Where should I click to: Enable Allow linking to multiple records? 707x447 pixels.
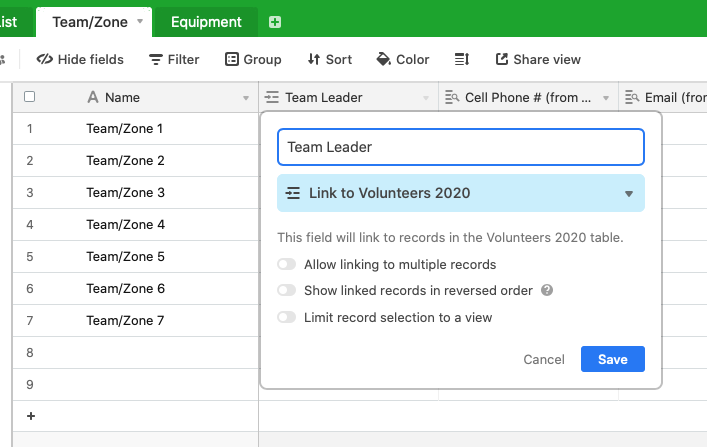tap(287, 264)
